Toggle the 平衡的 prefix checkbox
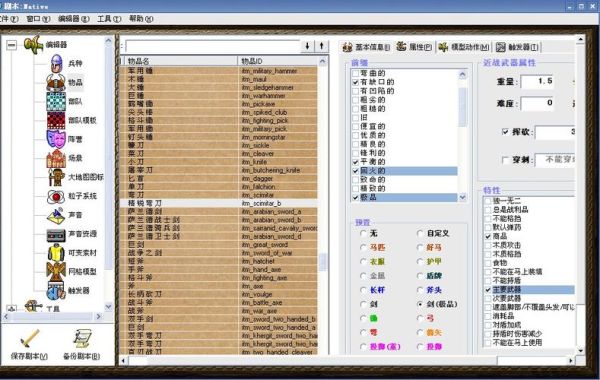Viewport: 600px width, 380px height. (355, 162)
